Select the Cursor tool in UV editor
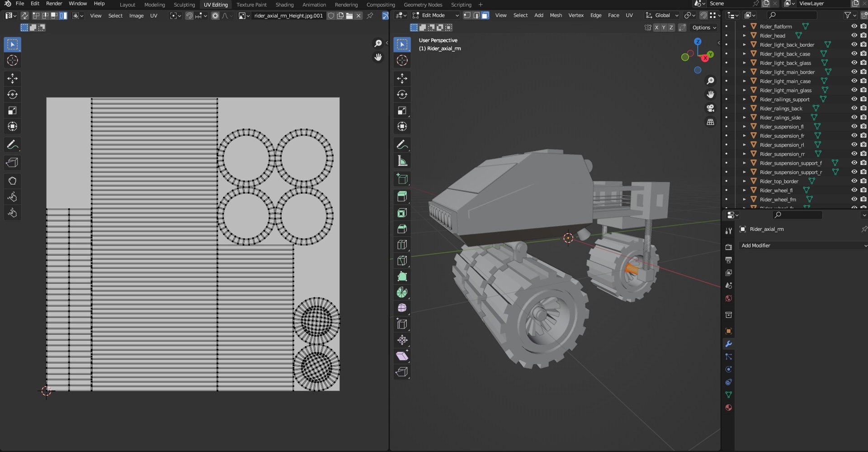 pyautogui.click(x=13, y=61)
